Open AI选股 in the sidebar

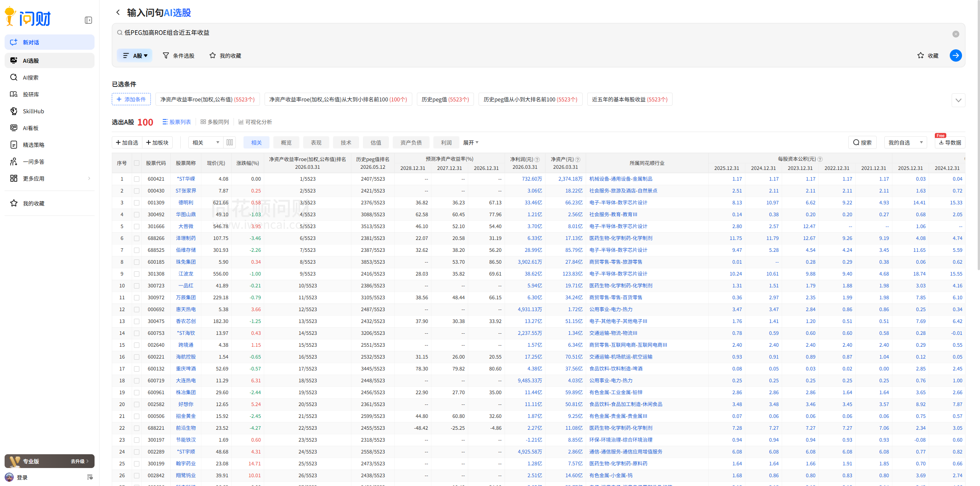(x=49, y=60)
